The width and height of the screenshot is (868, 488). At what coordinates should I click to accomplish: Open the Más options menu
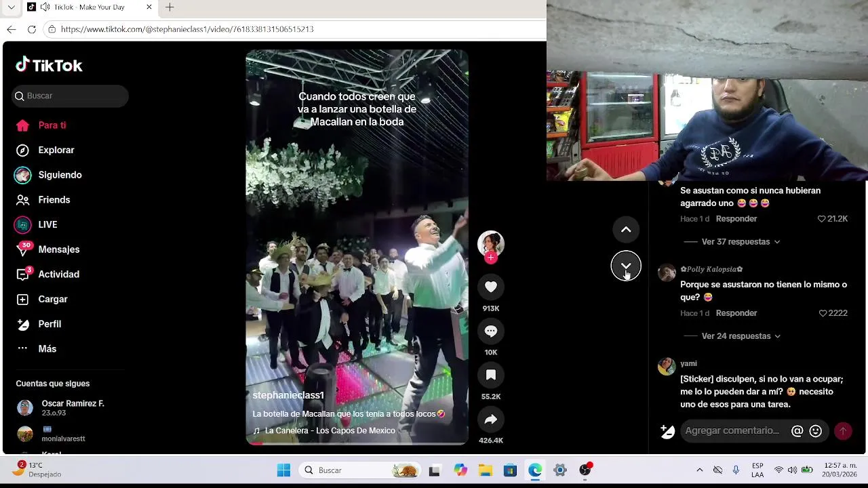[36, 349]
